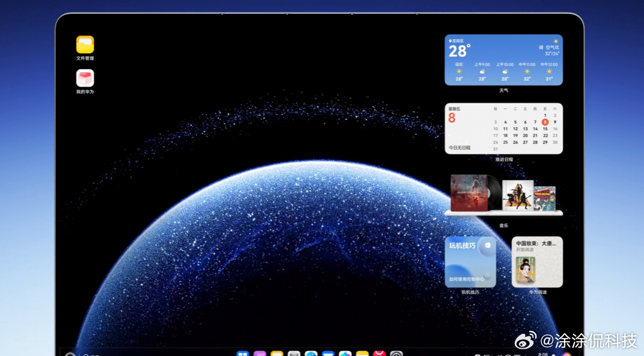The height and width of the screenshot is (356, 644).
Task: Open the 上午9:00 hourly forecast
Action: click(x=482, y=71)
